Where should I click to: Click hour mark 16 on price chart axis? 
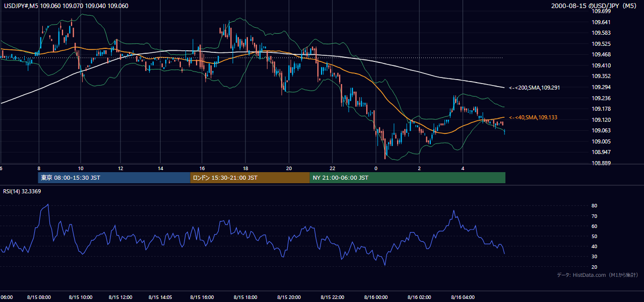pyautogui.click(x=202, y=168)
